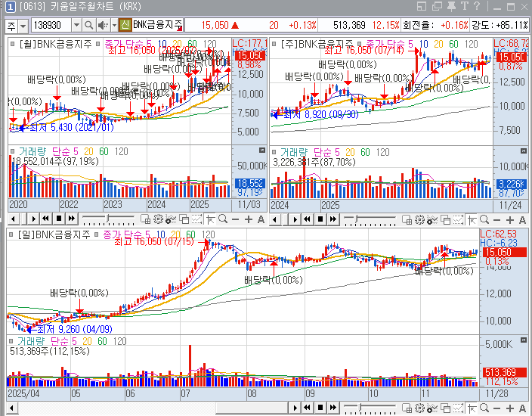The image size is (532, 416).
Task: Click the T font icon in title bar
Action: click(465, 6)
